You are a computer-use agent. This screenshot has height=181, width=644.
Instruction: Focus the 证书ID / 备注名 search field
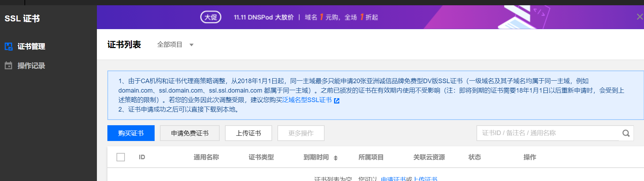[548, 133]
